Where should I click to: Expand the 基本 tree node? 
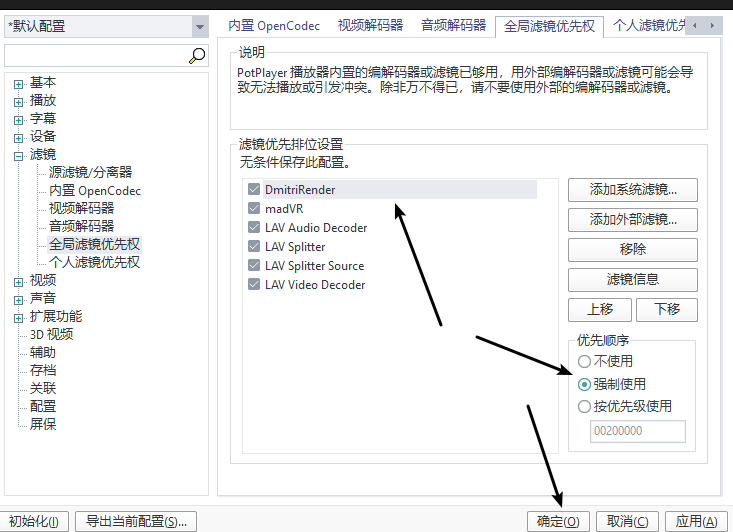click(x=18, y=84)
